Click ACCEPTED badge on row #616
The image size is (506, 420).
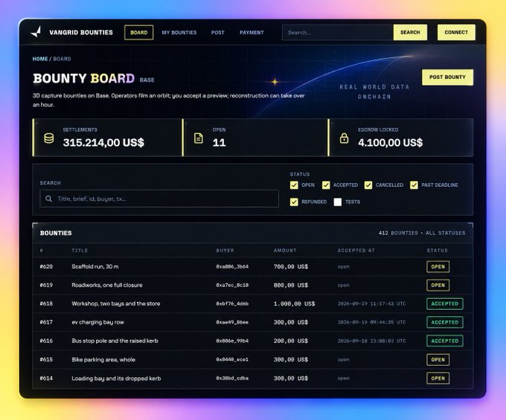(445, 341)
